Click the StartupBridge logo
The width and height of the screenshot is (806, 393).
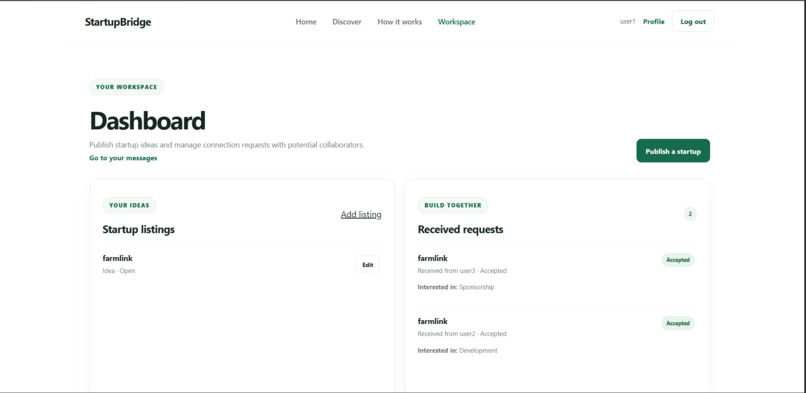pos(118,22)
